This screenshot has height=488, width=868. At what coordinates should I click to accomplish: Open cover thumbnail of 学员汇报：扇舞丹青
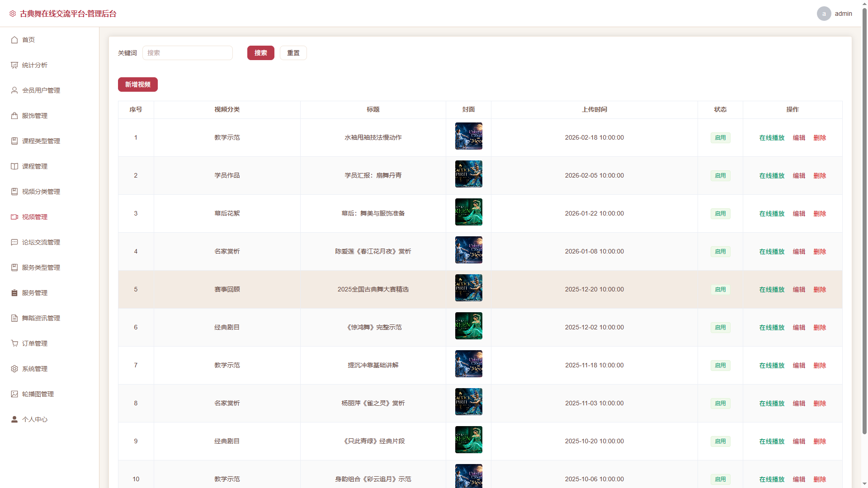tap(469, 174)
